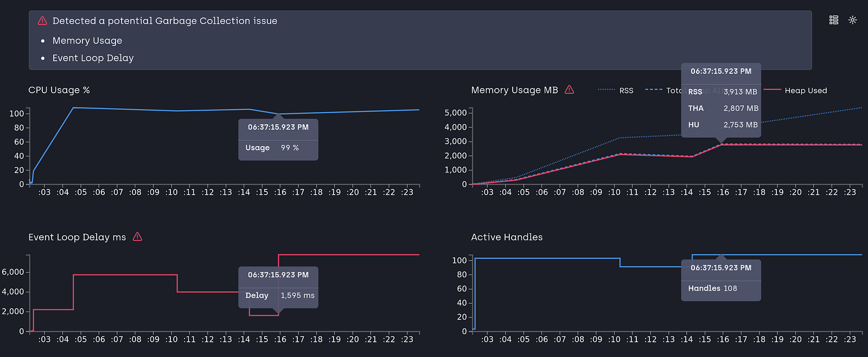This screenshot has height=357, width=868.
Task: Click the :20 tick on Active Handles axis
Action: point(796,339)
